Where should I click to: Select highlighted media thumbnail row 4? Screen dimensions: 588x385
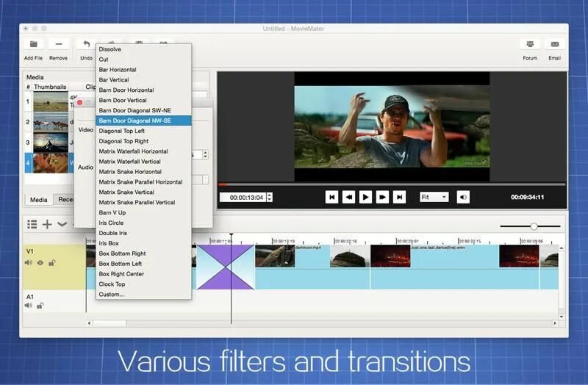pos(51,162)
